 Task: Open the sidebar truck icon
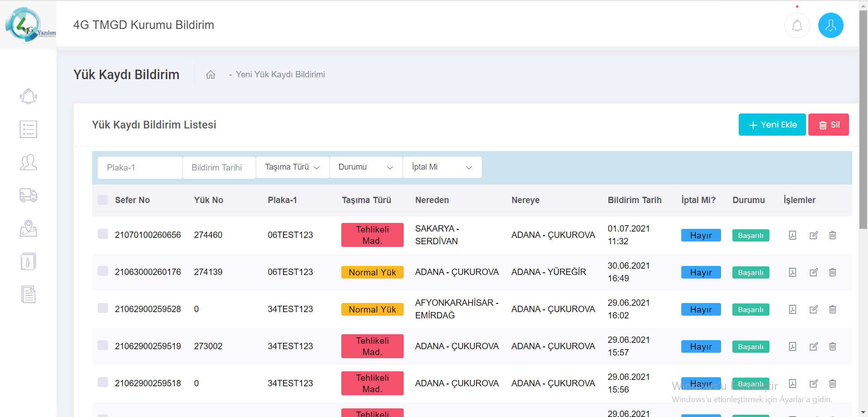(x=28, y=195)
